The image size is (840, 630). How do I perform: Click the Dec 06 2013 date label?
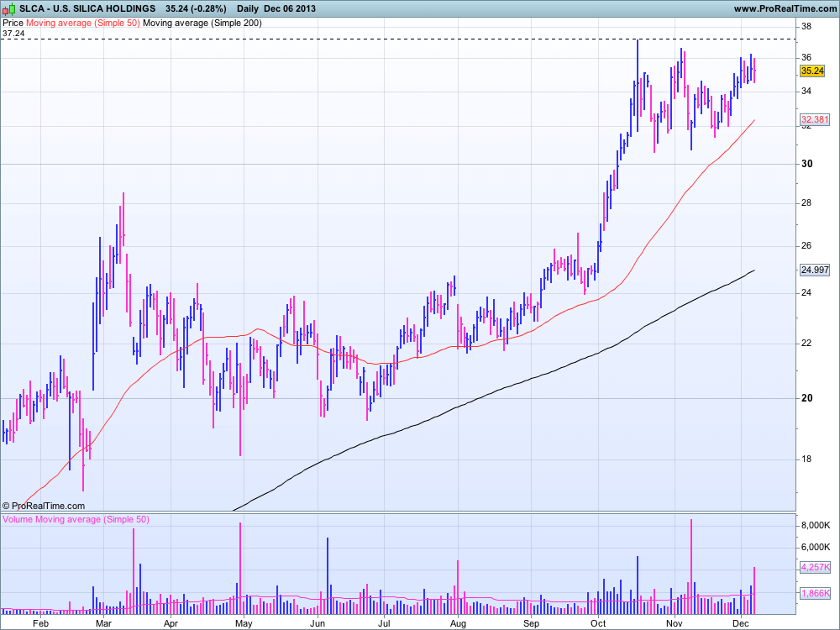[x=289, y=8]
